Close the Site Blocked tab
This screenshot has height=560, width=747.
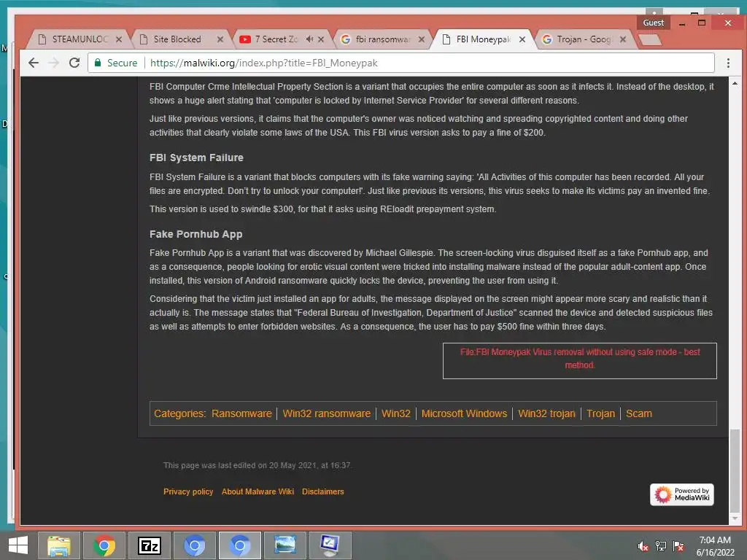point(220,39)
